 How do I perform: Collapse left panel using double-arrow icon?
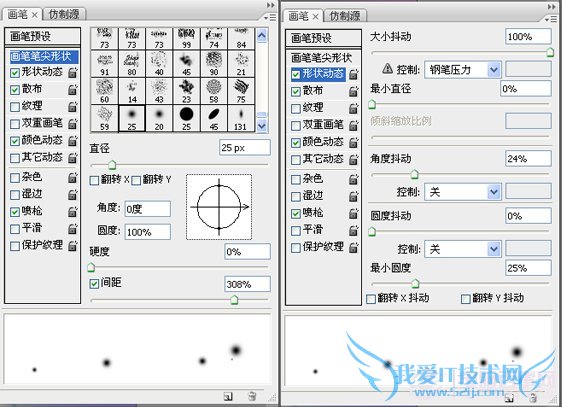[271, 5]
